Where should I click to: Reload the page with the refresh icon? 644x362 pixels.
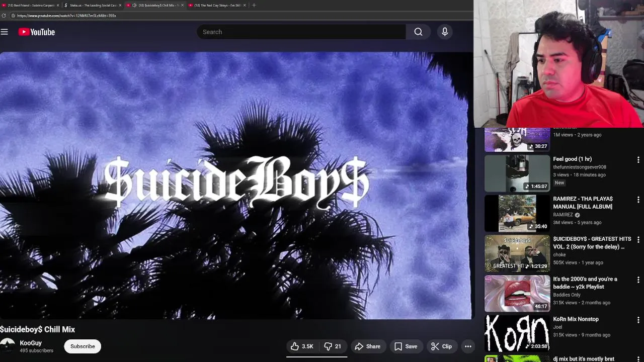point(4,16)
